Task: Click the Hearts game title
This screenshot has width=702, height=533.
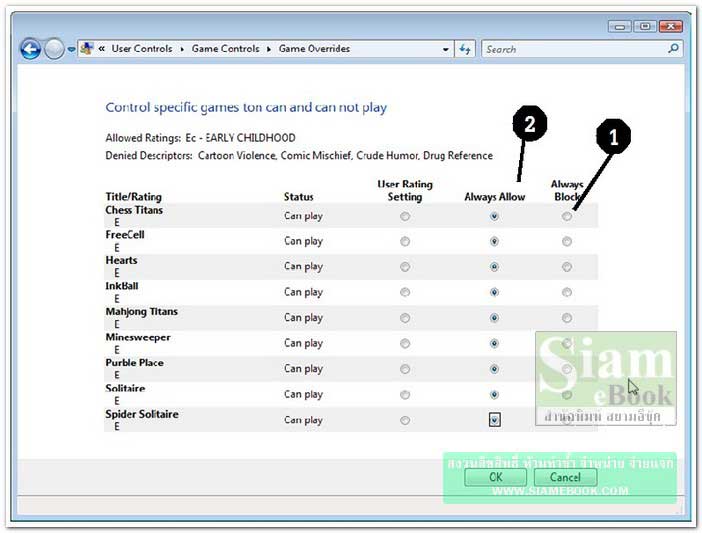Action: [x=121, y=260]
